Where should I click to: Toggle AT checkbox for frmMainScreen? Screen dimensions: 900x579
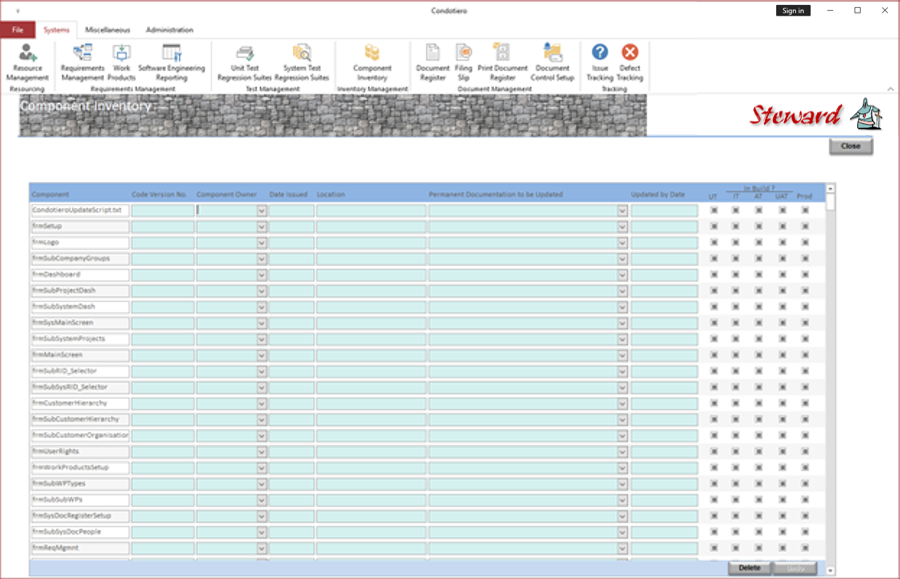758,355
